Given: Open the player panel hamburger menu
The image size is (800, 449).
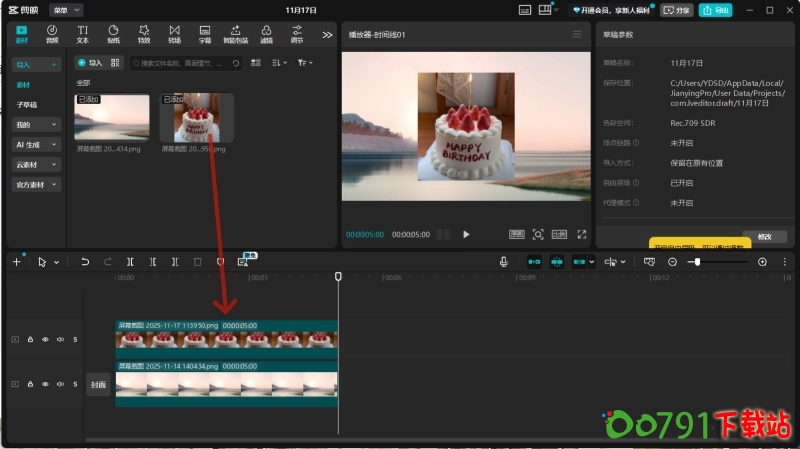Looking at the screenshot, I should click(x=576, y=34).
